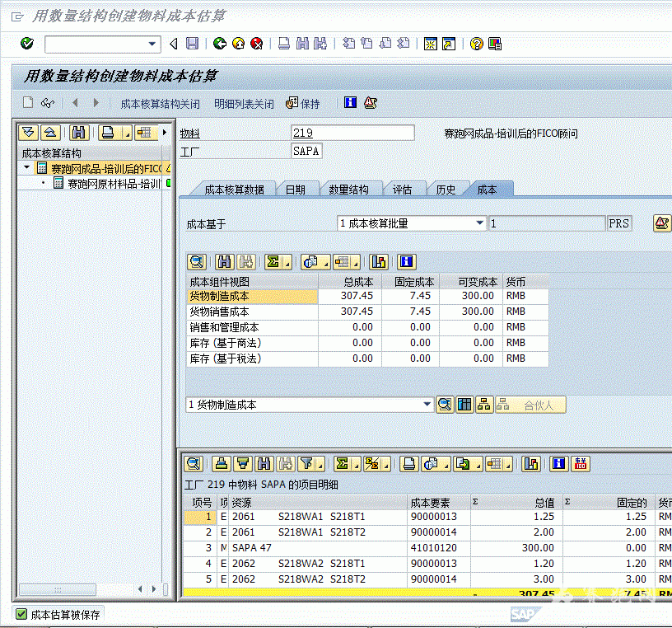Click the green Back arrow icon

(220, 44)
